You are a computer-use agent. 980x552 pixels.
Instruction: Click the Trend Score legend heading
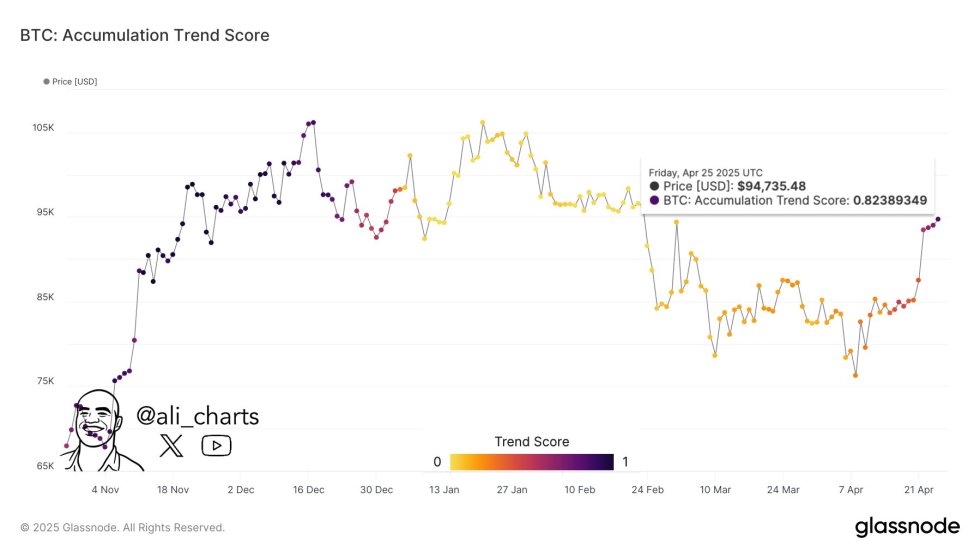[531, 441]
